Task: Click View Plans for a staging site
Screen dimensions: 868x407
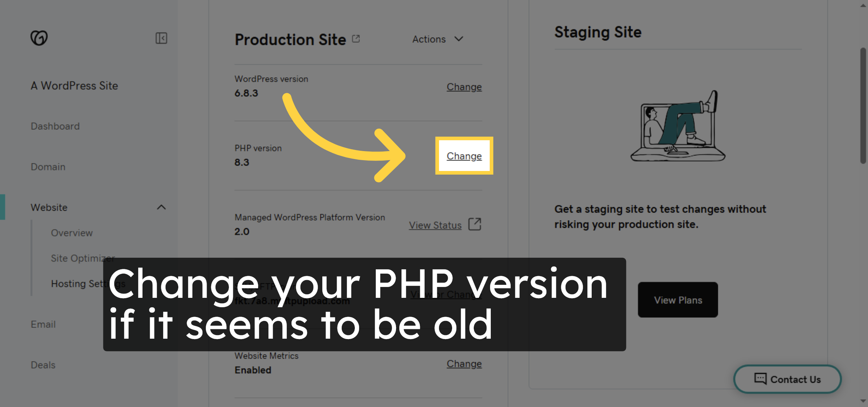Action: pyautogui.click(x=677, y=300)
